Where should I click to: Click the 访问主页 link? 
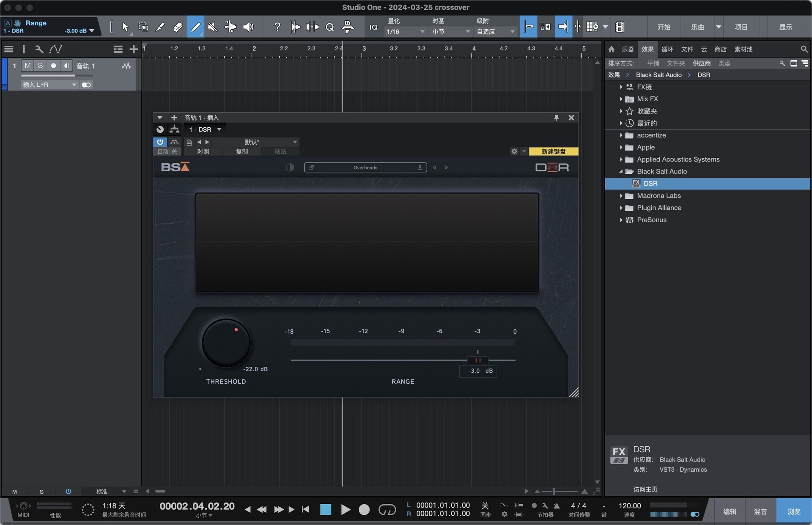pyautogui.click(x=645, y=489)
